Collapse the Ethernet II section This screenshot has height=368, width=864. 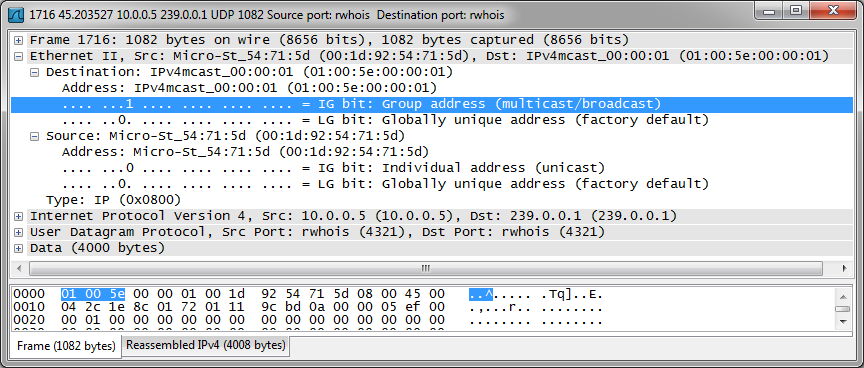19,56
